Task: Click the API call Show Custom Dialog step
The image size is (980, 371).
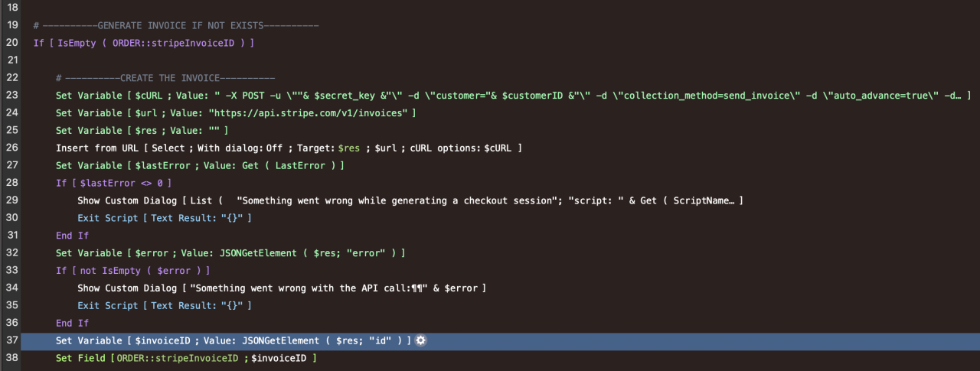Action: [x=281, y=288]
